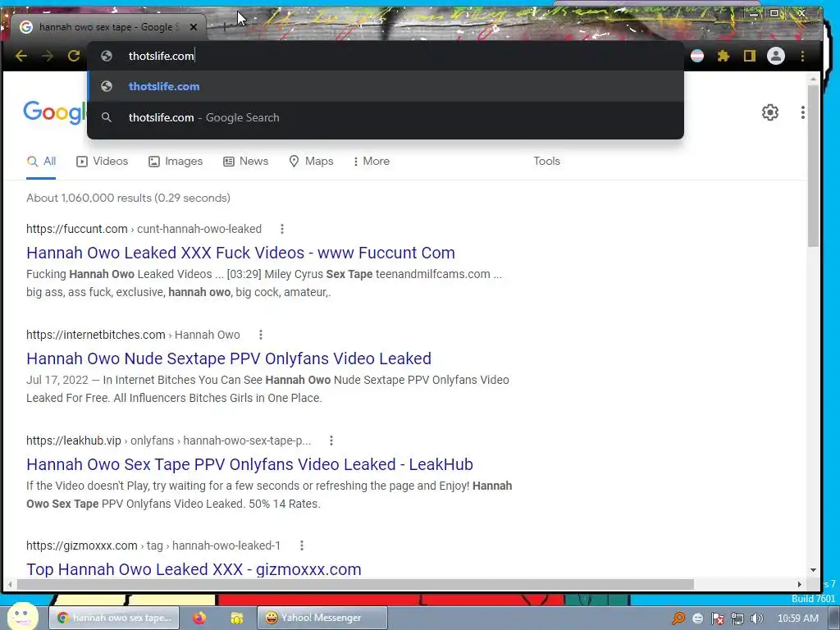Open the Chrome three-dot menu
This screenshot has height=630, width=840.
coord(802,56)
